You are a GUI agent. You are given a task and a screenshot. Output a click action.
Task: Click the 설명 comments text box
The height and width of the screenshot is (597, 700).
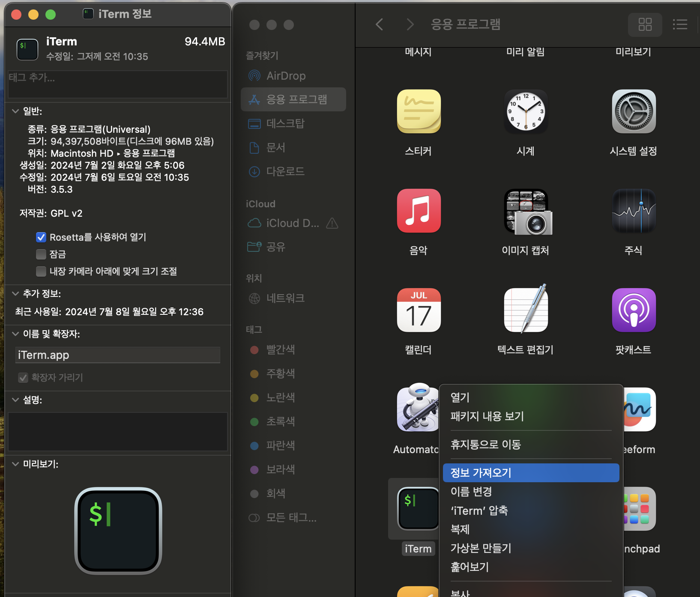click(118, 432)
